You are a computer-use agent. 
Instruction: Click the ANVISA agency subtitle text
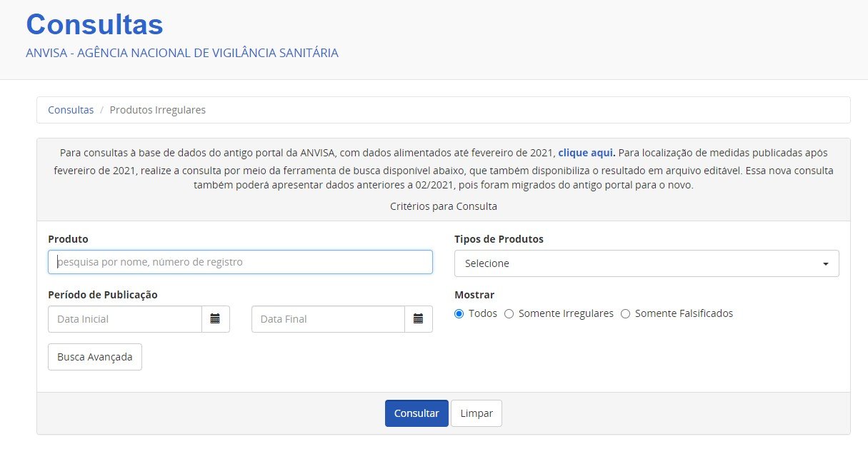click(181, 52)
